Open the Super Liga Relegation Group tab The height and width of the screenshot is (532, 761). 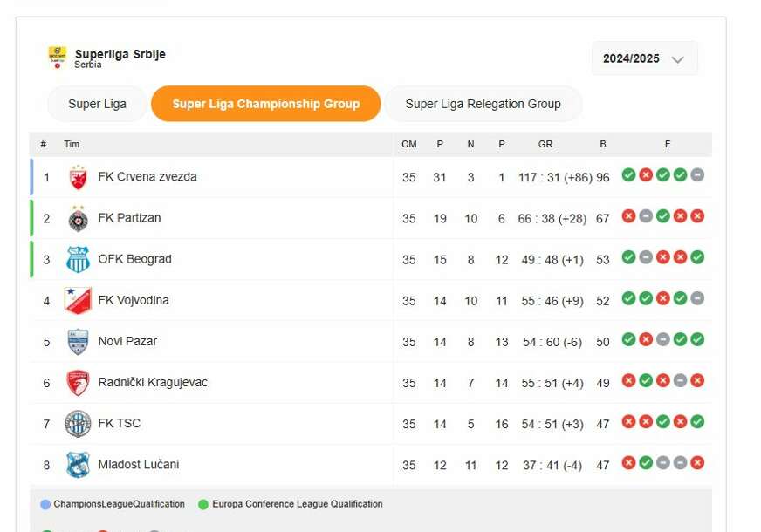click(483, 104)
